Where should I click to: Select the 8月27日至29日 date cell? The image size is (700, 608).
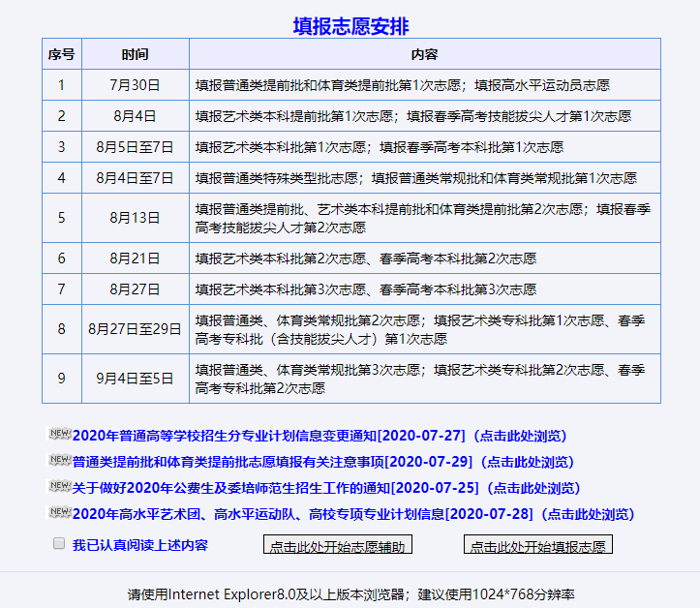[135, 329]
